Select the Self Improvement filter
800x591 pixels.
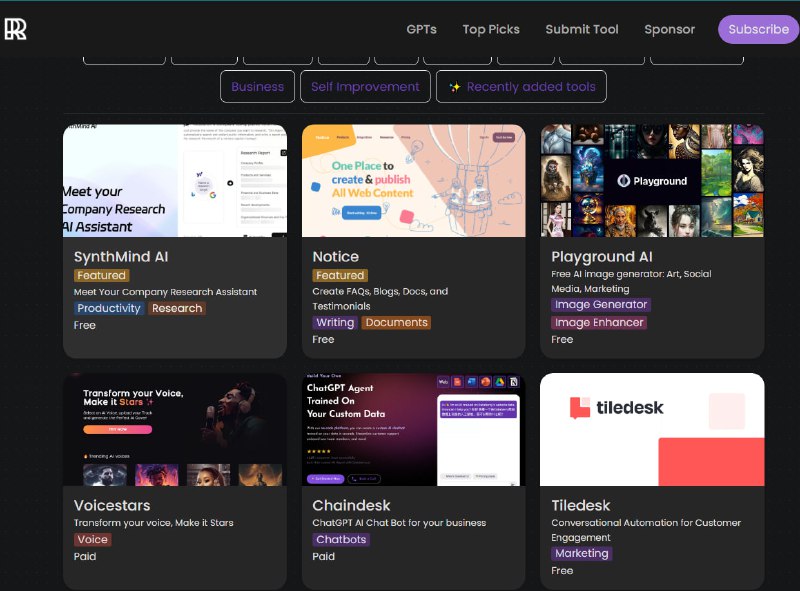[365, 87]
